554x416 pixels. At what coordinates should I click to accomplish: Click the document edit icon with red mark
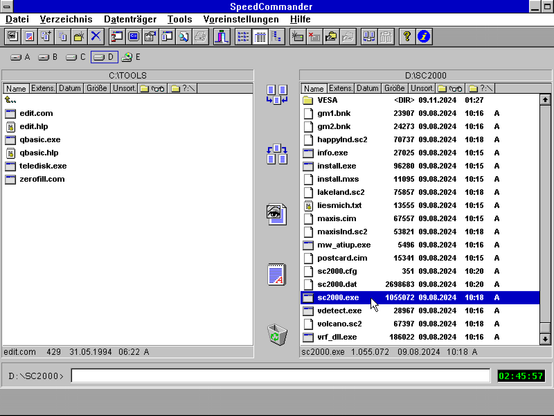[x=29, y=36]
